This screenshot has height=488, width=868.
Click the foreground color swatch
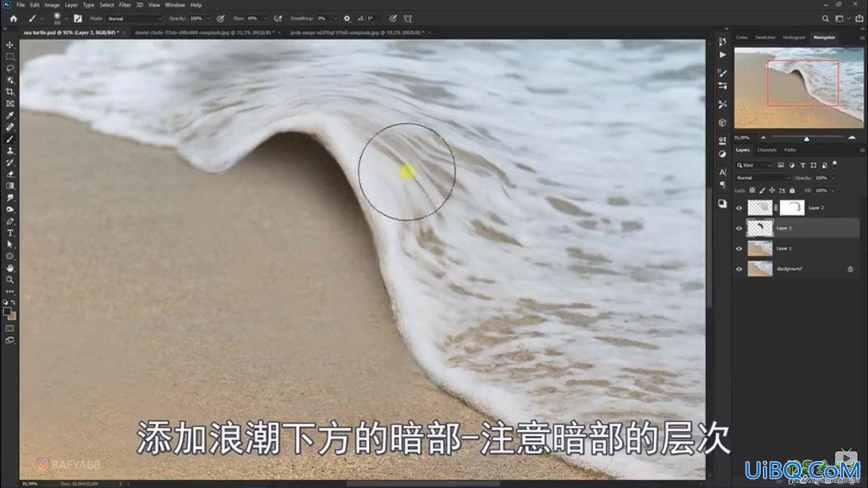(x=7, y=312)
